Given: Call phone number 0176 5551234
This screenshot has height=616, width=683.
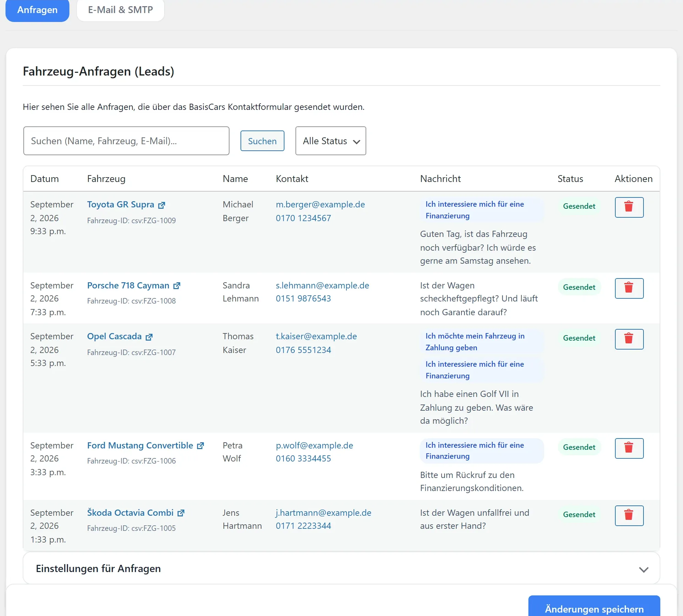Looking at the screenshot, I should 303,350.
